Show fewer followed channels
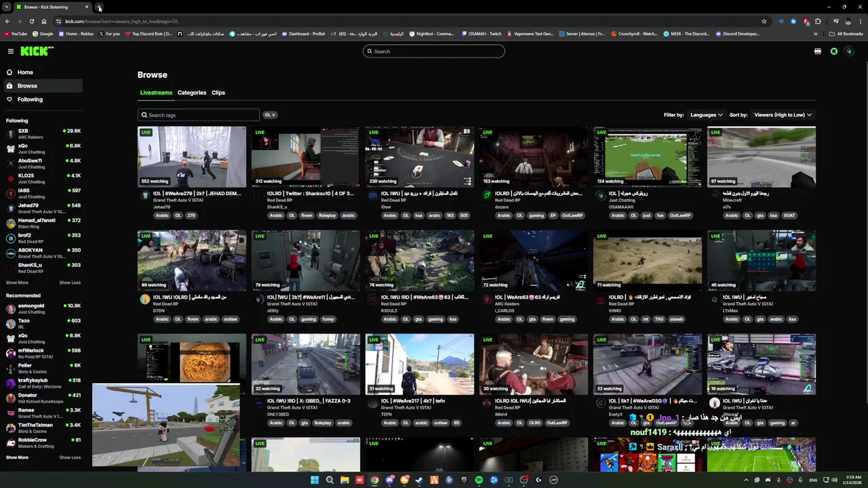The height and width of the screenshot is (488, 868). [70, 283]
